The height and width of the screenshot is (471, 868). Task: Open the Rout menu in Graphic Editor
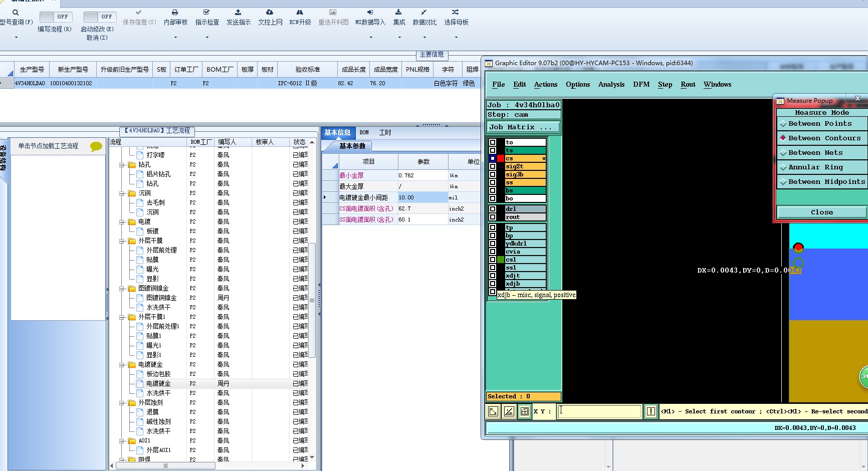coord(688,85)
